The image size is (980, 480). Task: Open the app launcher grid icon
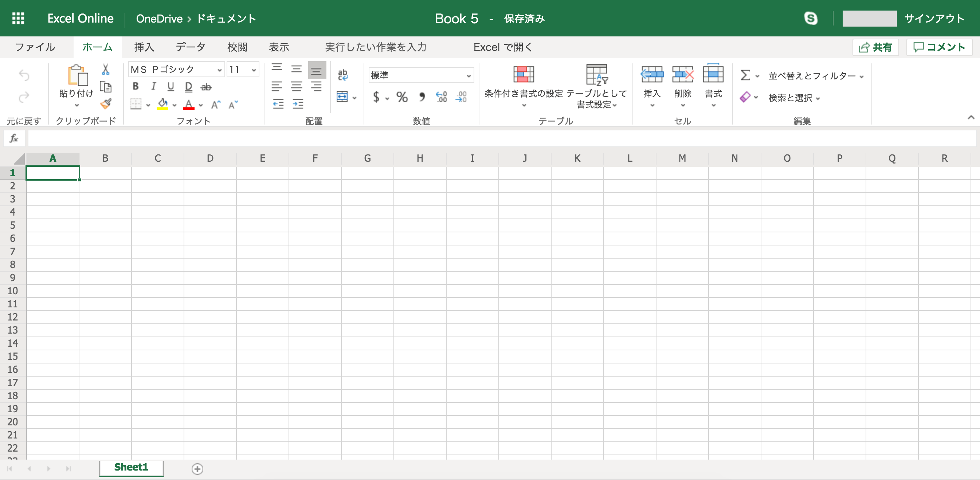18,18
